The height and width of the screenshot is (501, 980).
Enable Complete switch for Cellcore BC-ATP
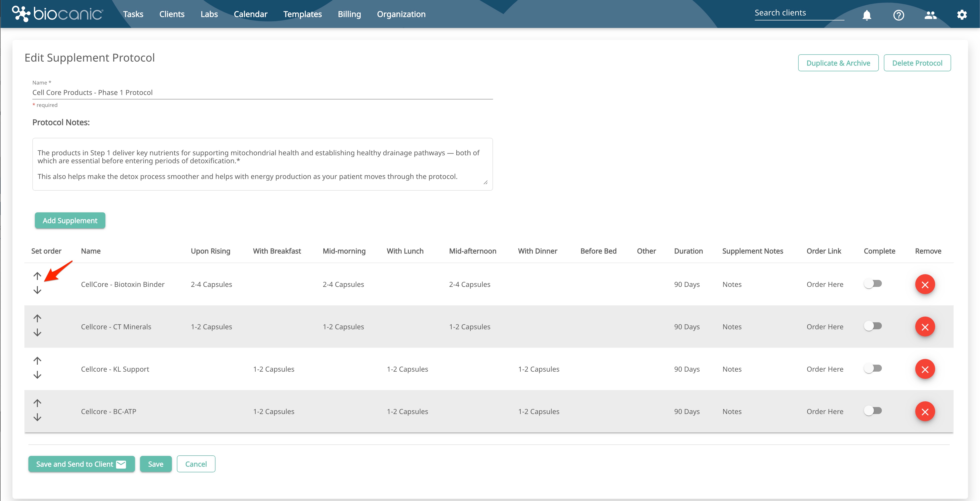[873, 411]
